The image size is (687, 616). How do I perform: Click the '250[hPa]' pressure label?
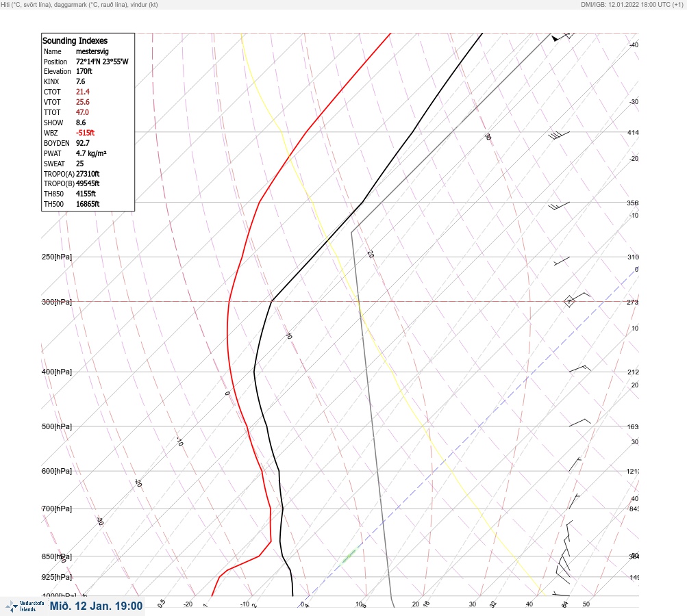tap(57, 257)
